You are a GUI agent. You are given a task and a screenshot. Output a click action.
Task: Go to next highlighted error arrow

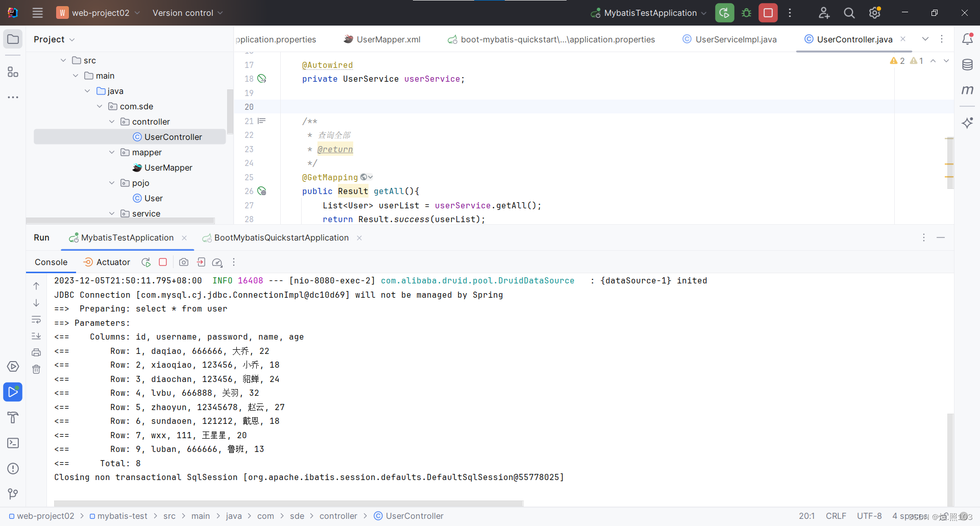tap(946, 61)
